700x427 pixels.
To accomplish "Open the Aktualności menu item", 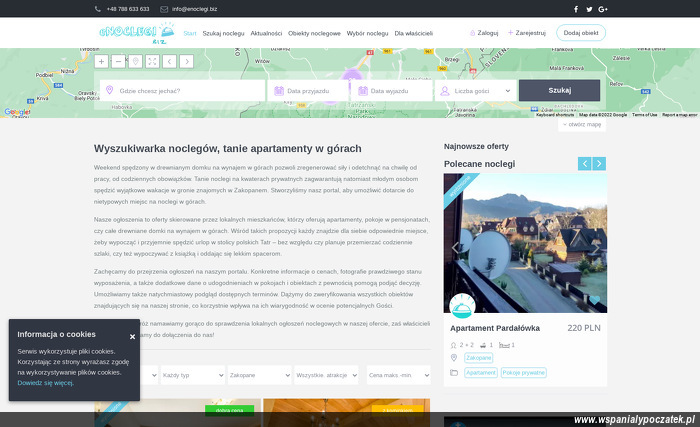I will point(266,33).
